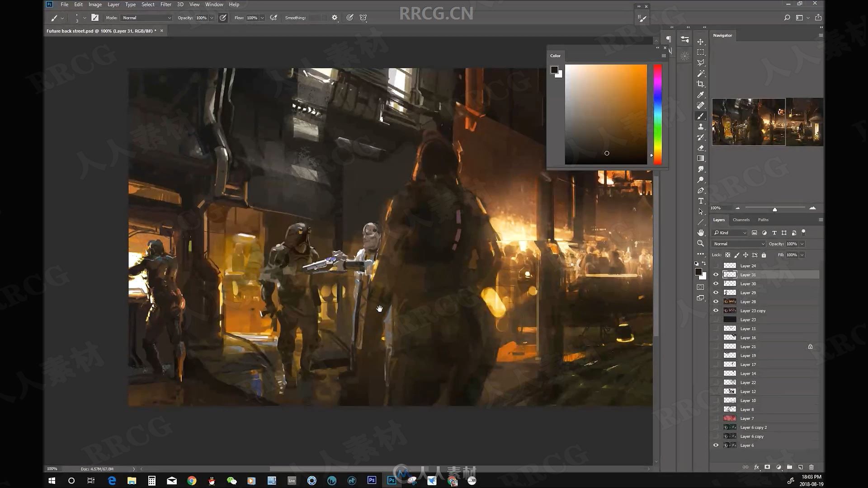Click the Move tool icon
This screenshot has height=488, width=868.
coord(701,42)
